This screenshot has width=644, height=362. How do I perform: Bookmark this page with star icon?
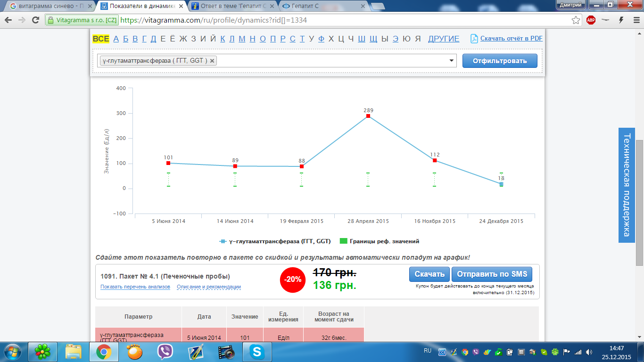(576, 20)
